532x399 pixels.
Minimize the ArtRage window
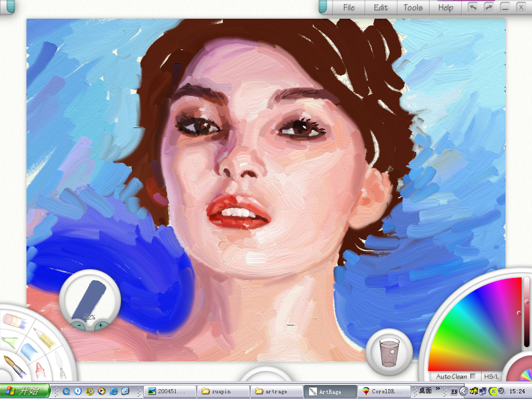coord(505,7)
